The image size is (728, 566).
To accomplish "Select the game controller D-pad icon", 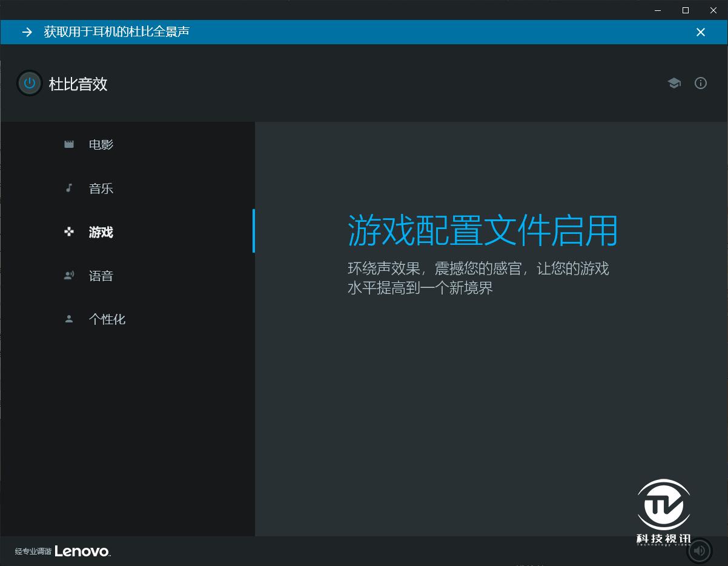I will point(68,231).
